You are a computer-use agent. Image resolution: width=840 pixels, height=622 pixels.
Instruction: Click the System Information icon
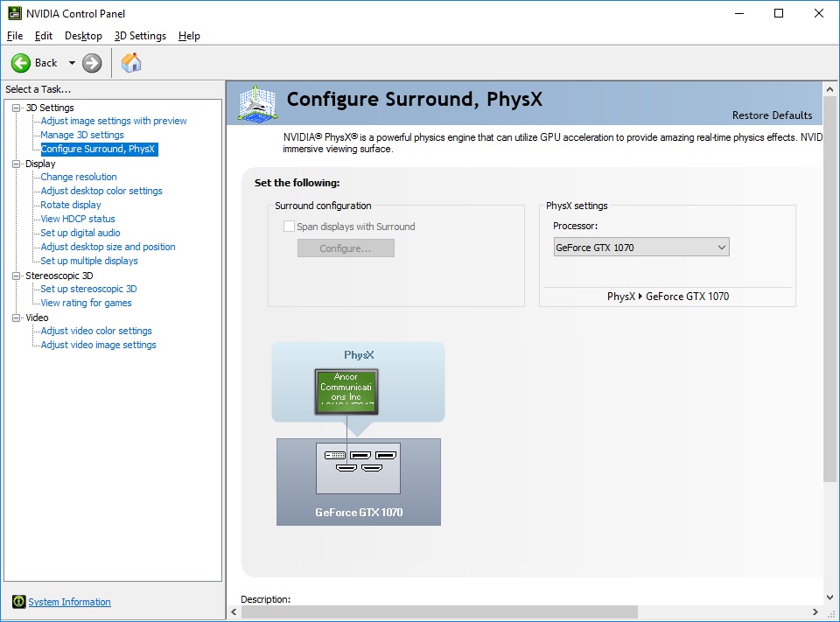point(18,602)
